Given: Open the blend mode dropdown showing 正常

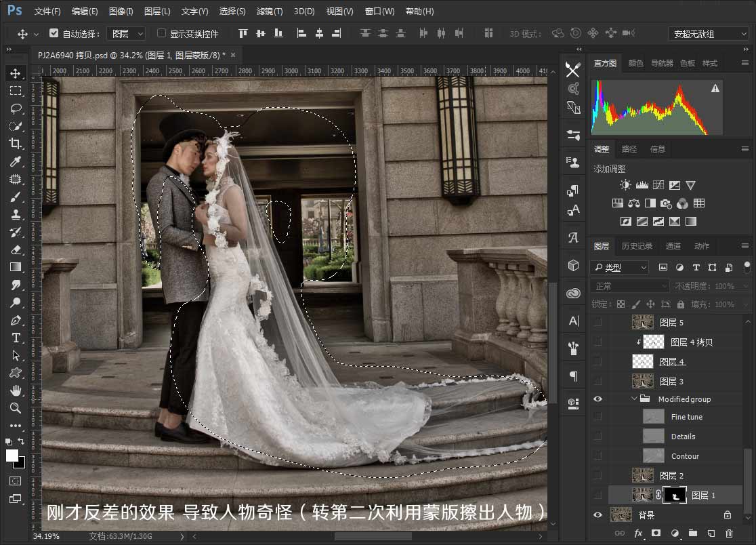Looking at the screenshot, I should pos(629,285).
